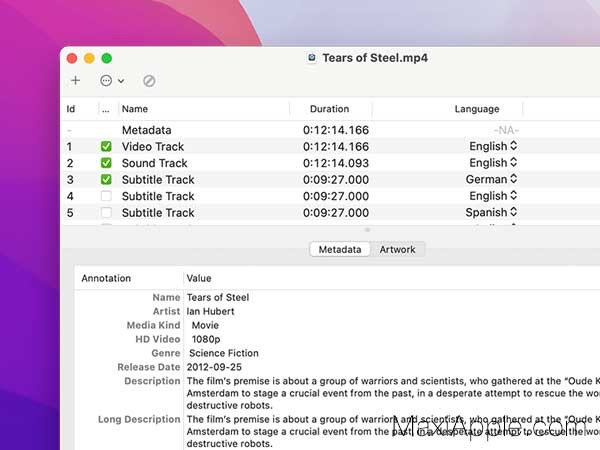Open language popup for track 4
The width and height of the screenshot is (600, 450).
click(493, 196)
